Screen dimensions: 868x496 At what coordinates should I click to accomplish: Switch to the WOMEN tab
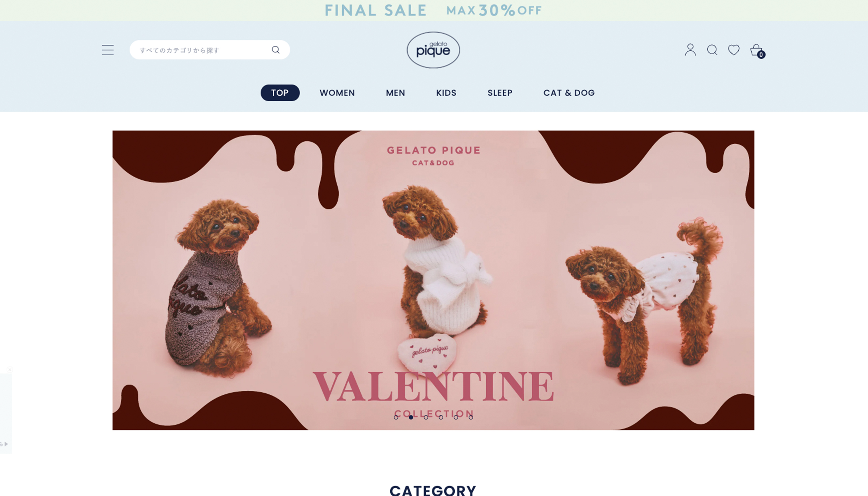[337, 93]
